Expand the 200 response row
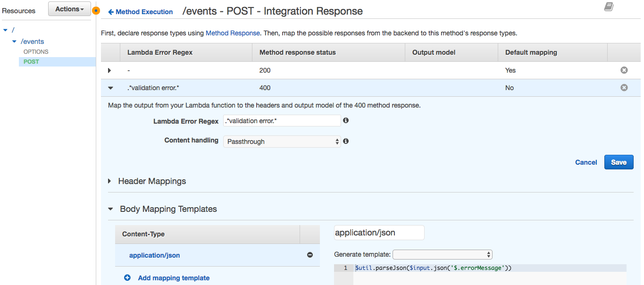This screenshot has width=644, height=285. click(x=109, y=70)
